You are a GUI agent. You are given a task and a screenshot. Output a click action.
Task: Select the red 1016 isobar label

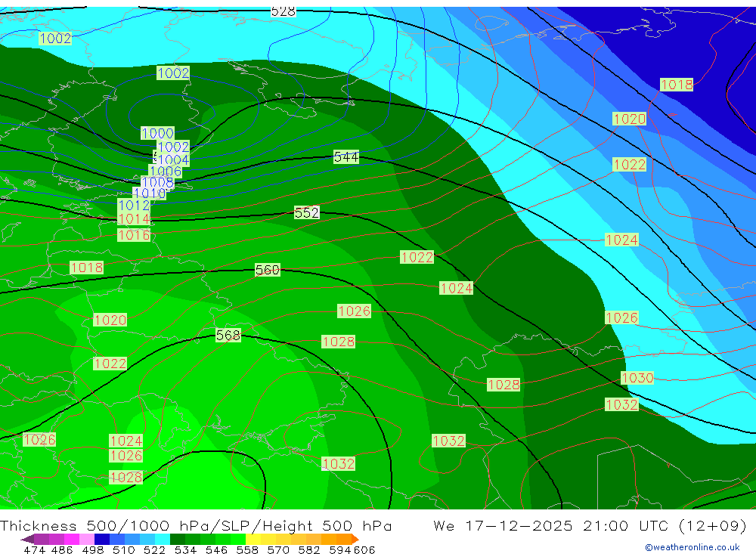[x=134, y=235]
